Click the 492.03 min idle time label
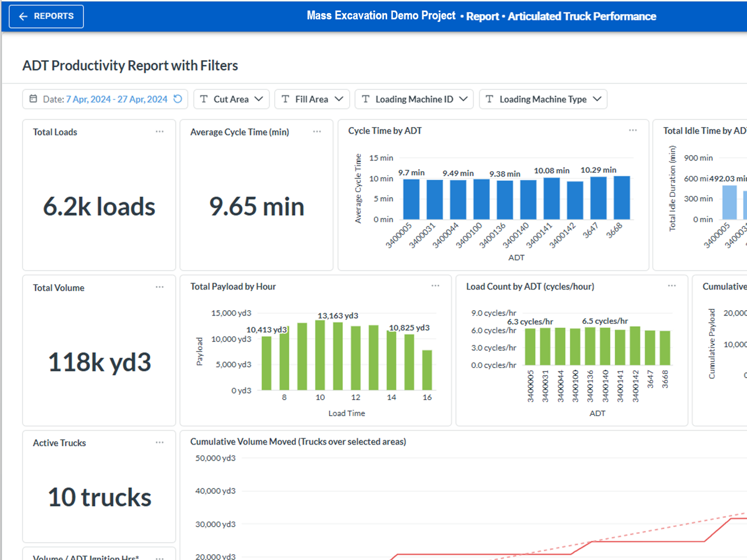The width and height of the screenshot is (747, 560). 728,178
